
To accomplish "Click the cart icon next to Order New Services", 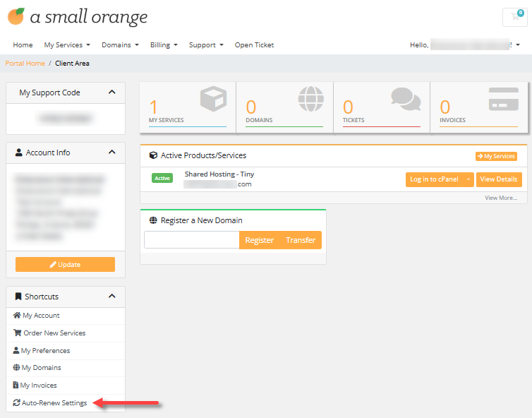I will [17, 333].
